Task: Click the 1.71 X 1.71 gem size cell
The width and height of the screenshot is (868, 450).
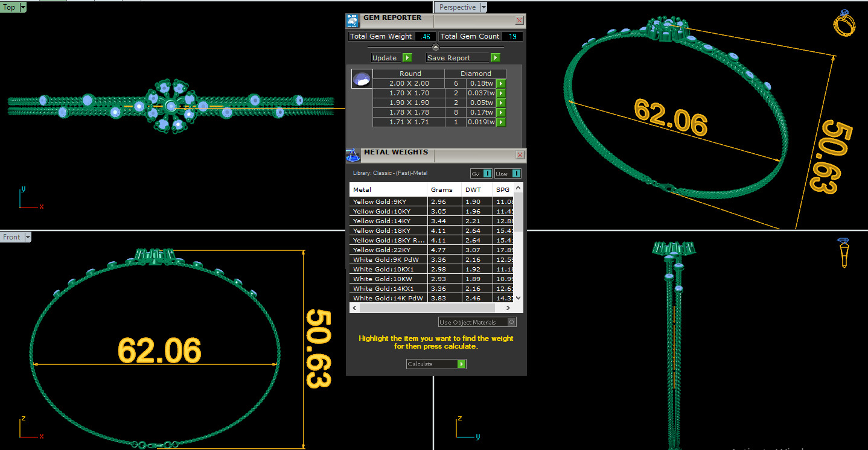Action: click(x=409, y=122)
